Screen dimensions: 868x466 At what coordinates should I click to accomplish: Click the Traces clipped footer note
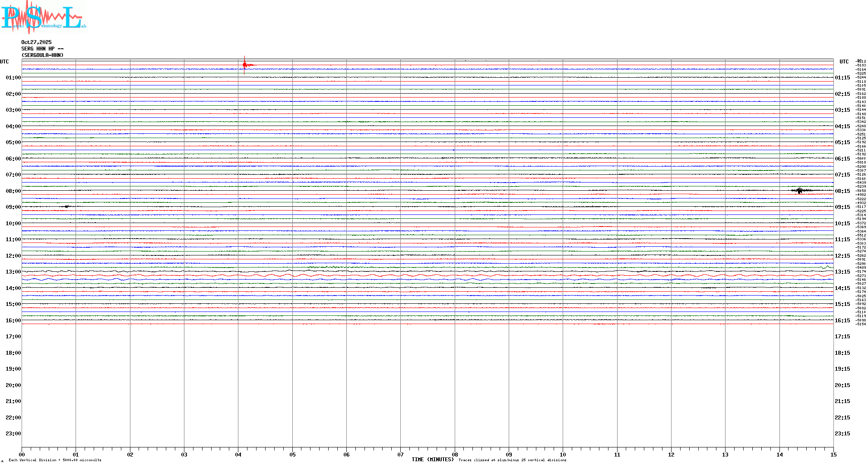pos(512,460)
